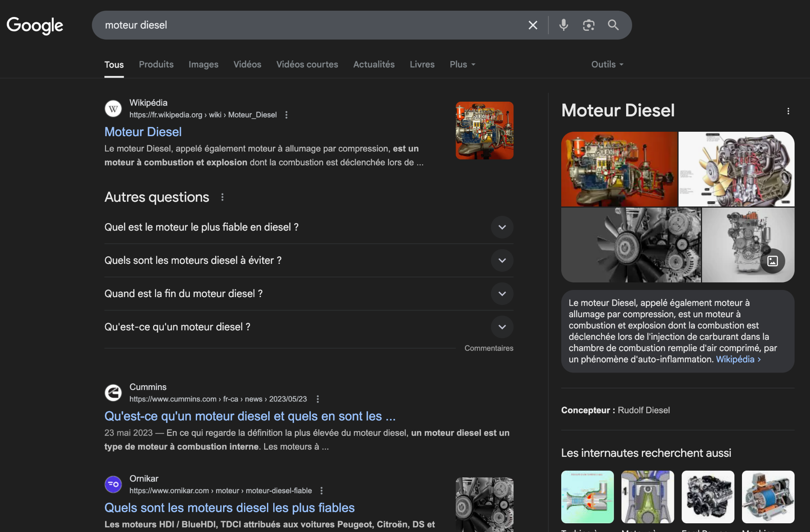
Task: Open options dots beside Autres questions
Action: click(222, 197)
